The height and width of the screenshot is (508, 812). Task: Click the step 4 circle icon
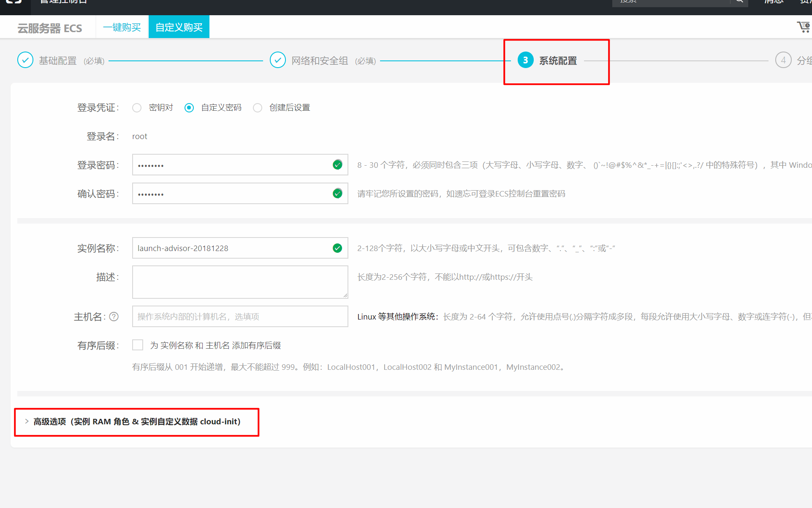click(x=783, y=60)
